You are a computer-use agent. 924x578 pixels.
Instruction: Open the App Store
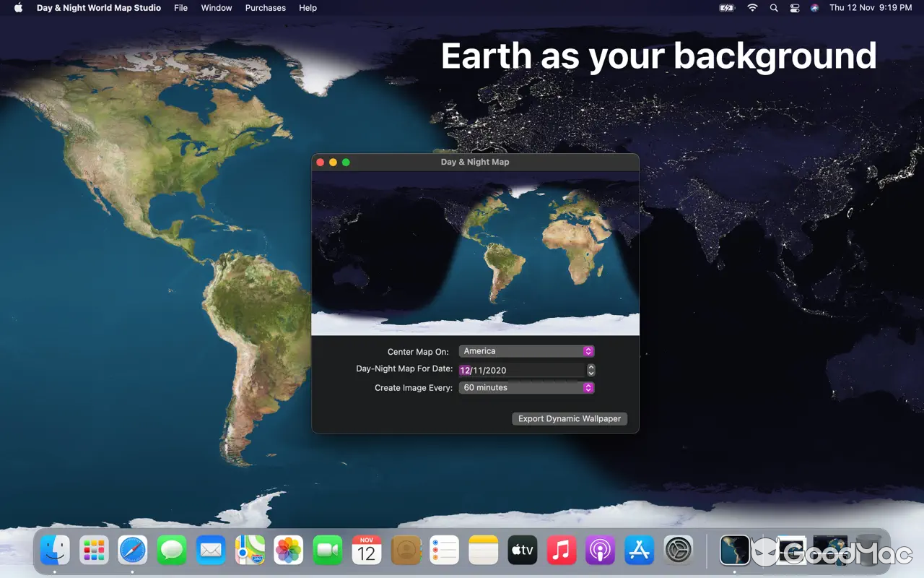pos(639,550)
